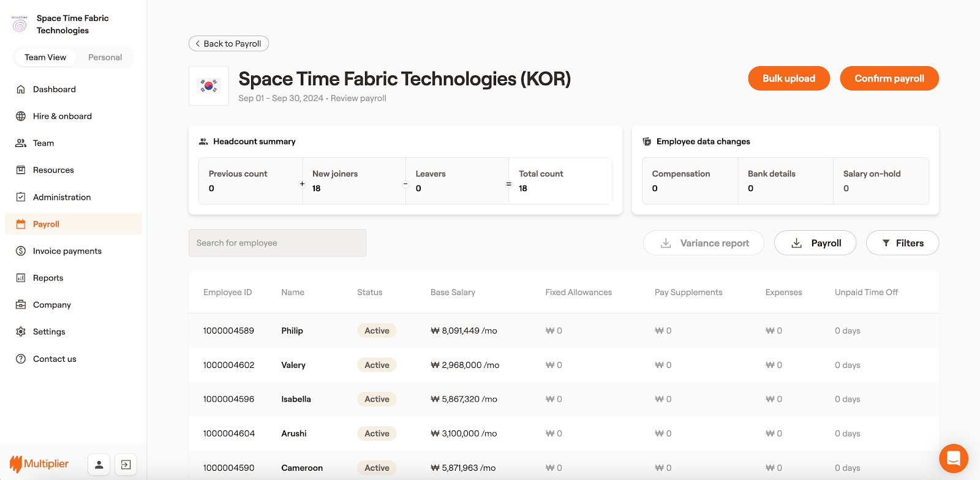Click the Fixed Allowances column header
This screenshot has width=980, height=480.
point(579,293)
